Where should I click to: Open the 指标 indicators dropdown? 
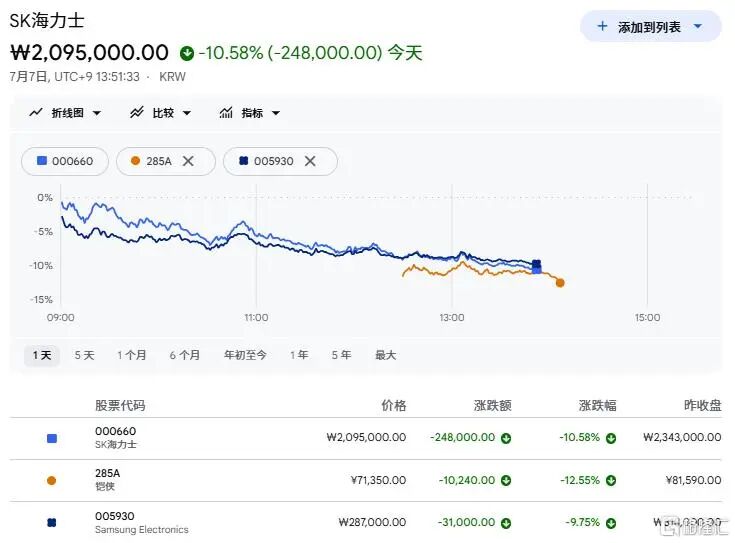(249, 113)
